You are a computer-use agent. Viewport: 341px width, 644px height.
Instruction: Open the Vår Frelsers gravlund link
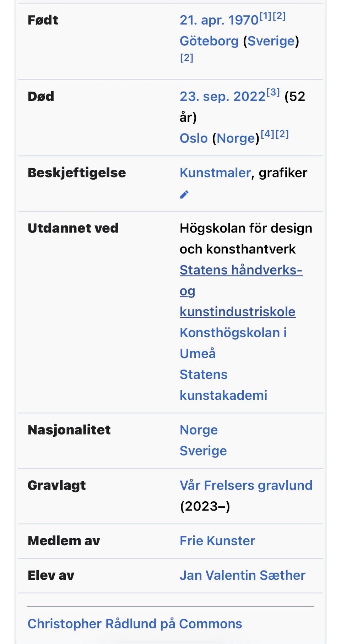tap(246, 485)
